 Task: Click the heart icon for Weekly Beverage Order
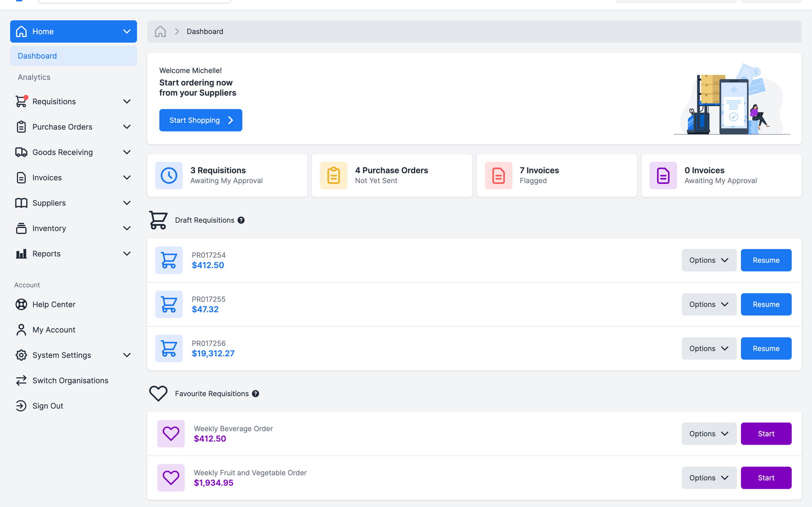pyautogui.click(x=171, y=434)
